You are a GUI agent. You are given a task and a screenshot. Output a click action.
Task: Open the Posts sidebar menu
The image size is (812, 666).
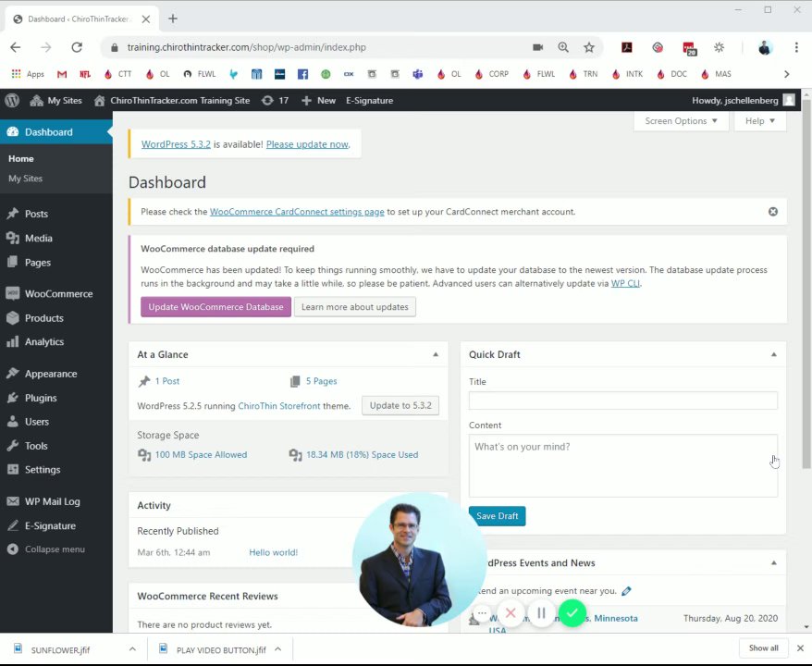click(x=55, y=214)
